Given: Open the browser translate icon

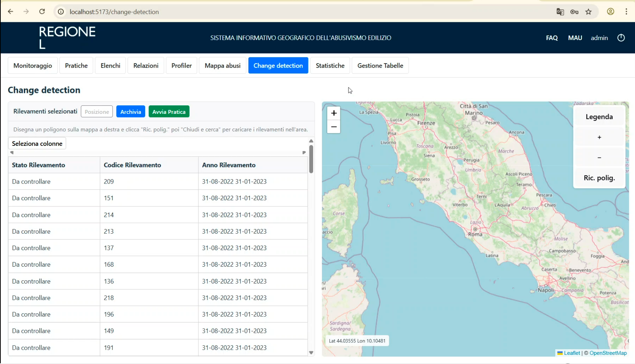Looking at the screenshot, I should 560,12.
